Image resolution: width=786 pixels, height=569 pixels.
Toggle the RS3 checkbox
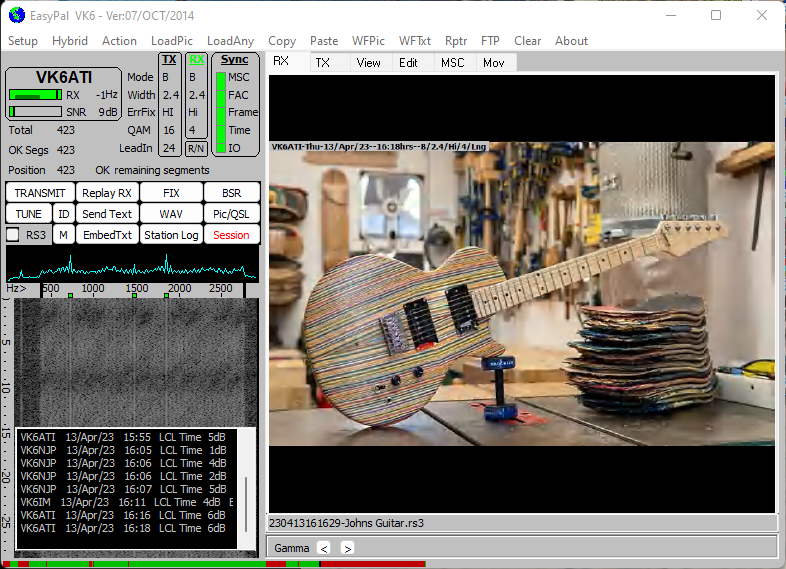[x=13, y=234]
